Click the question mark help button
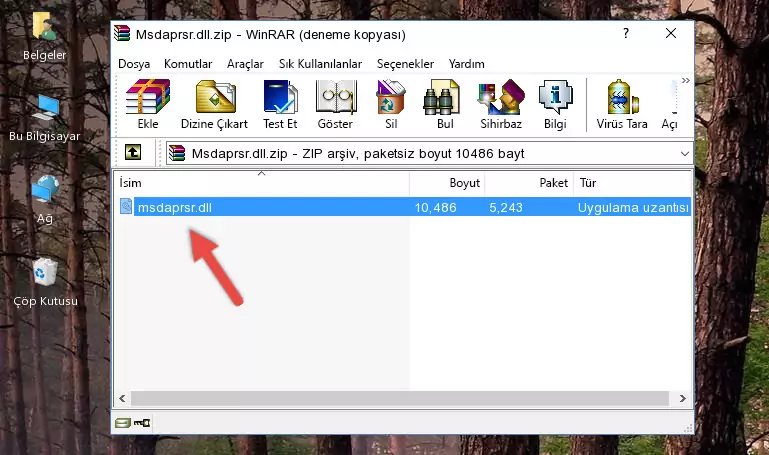 [626, 33]
